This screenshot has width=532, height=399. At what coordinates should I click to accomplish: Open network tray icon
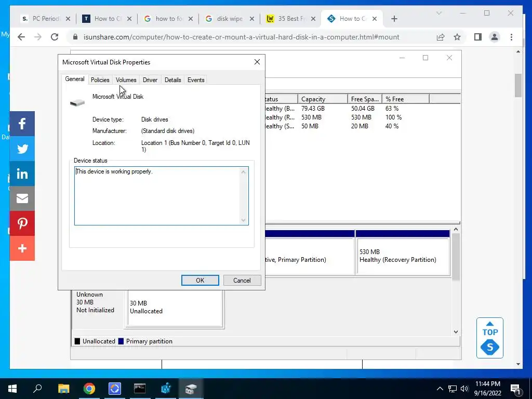[453, 389]
